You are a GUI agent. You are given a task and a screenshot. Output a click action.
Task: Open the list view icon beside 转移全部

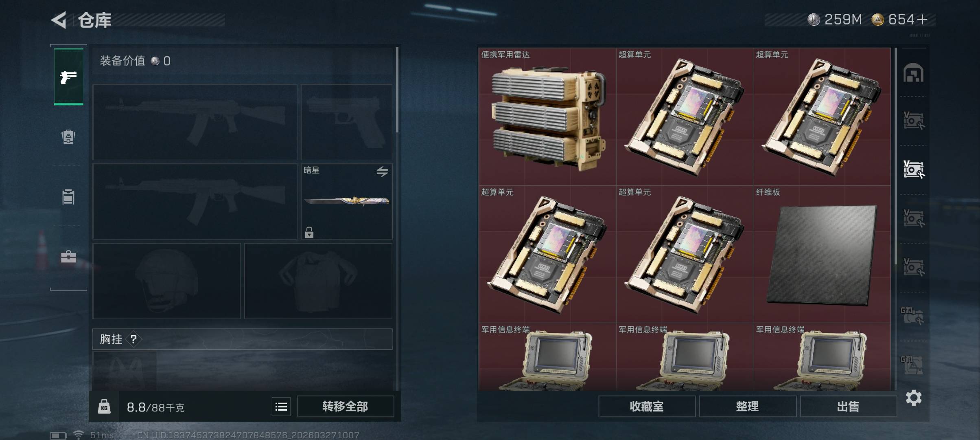pyautogui.click(x=281, y=407)
